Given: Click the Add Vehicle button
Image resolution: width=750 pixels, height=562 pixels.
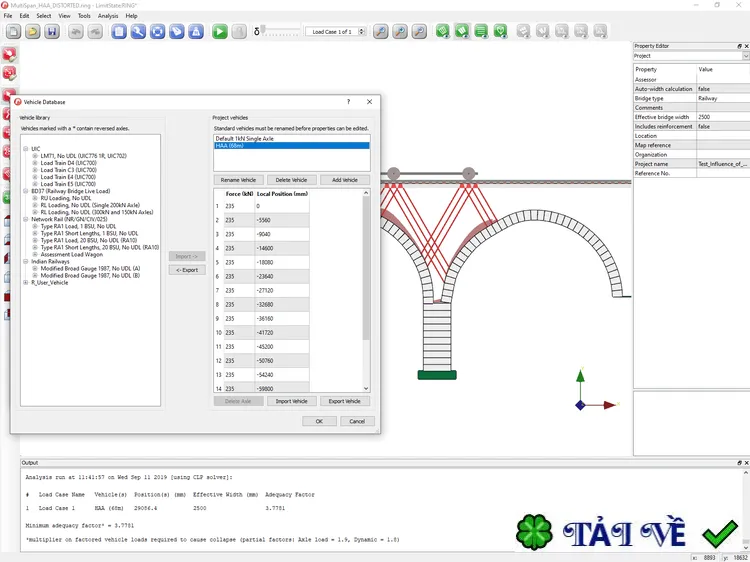Looking at the screenshot, I should click(345, 180).
